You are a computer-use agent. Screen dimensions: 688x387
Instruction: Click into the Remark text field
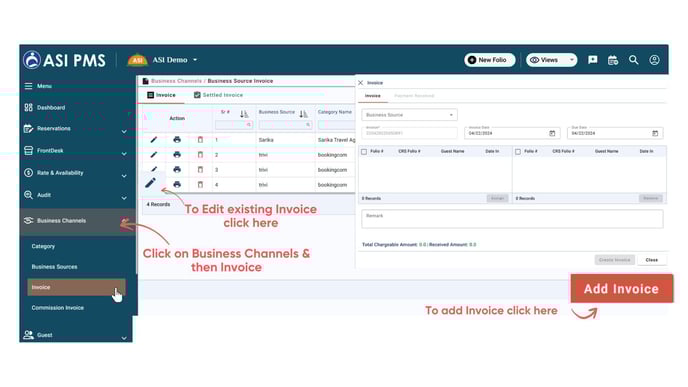(x=512, y=219)
